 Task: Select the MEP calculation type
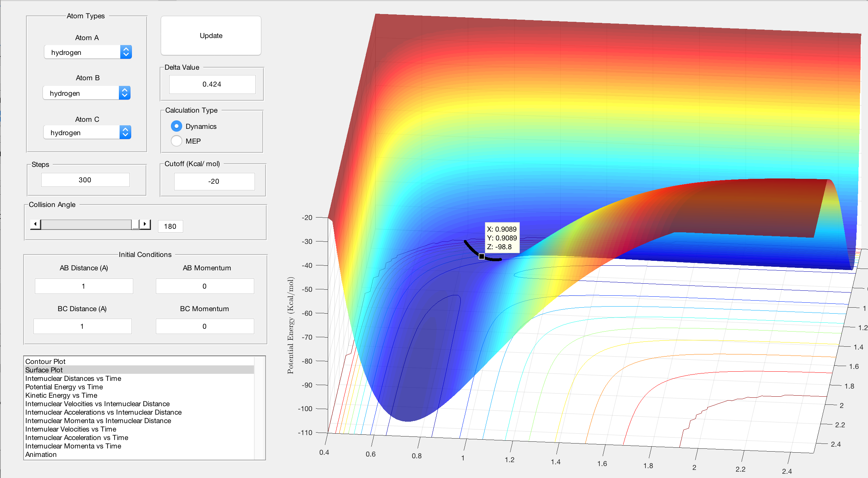[177, 141]
